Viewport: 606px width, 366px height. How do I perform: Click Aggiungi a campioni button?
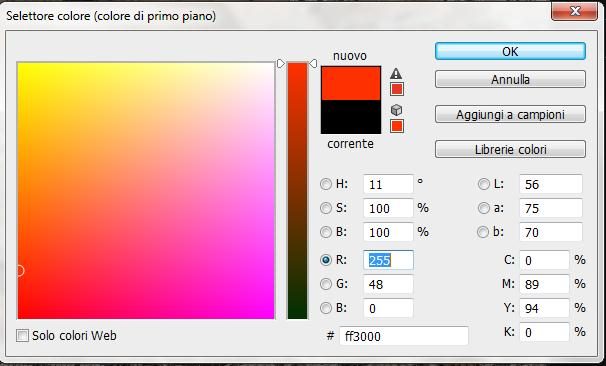(510, 114)
